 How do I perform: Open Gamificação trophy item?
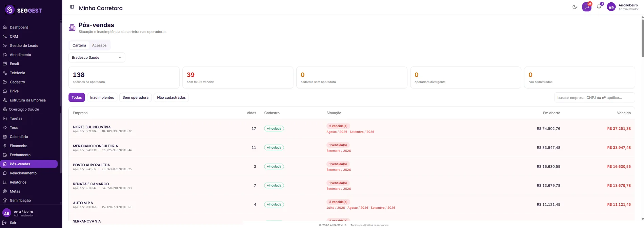(29, 201)
